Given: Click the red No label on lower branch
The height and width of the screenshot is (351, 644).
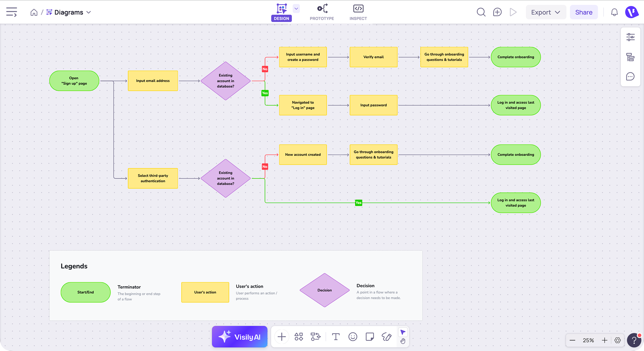Looking at the screenshot, I should tap(265, 167).
